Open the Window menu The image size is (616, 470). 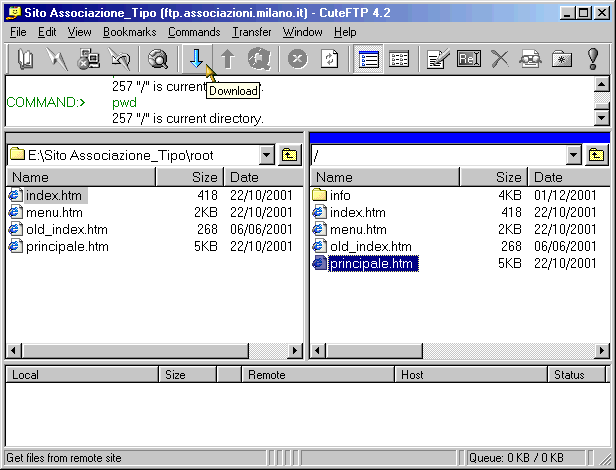point(302,32)
